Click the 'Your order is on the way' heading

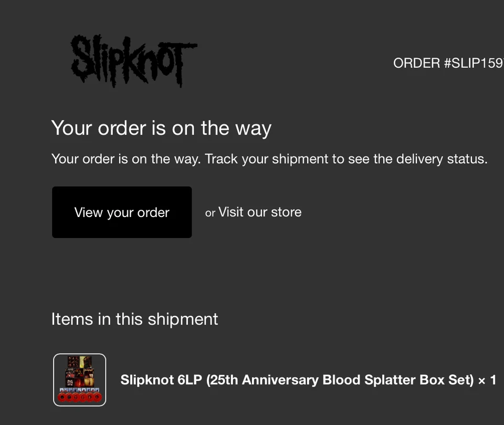[x=161, y=128]
